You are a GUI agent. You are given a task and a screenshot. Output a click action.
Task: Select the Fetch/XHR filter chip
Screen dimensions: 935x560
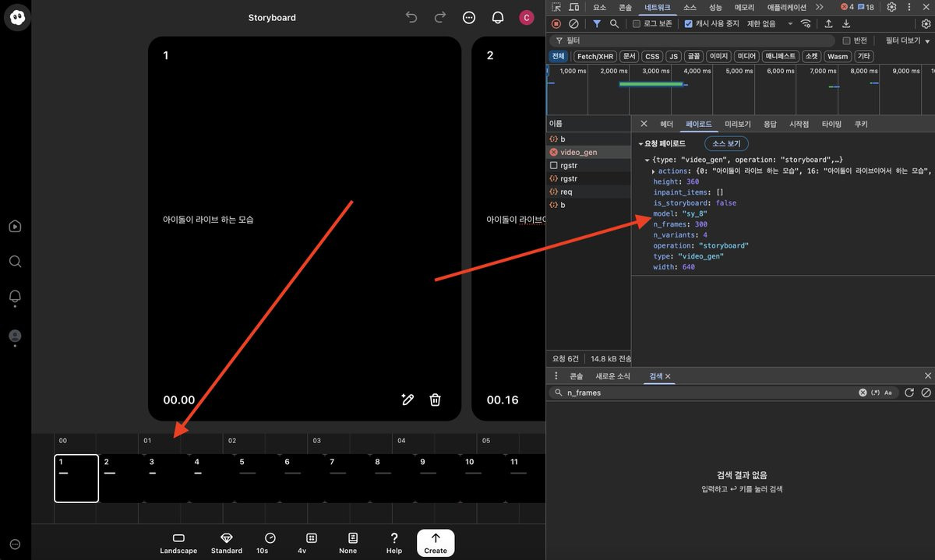click(595, 57)
